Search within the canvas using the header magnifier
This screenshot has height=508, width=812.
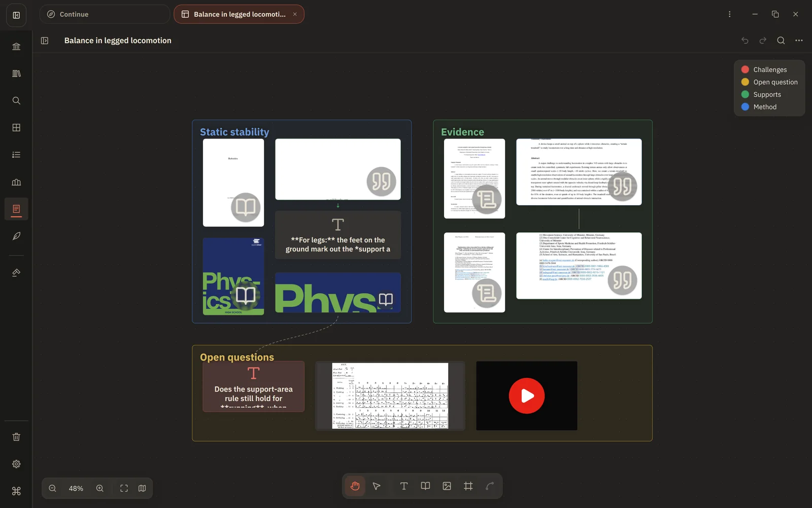coord(781,41)
